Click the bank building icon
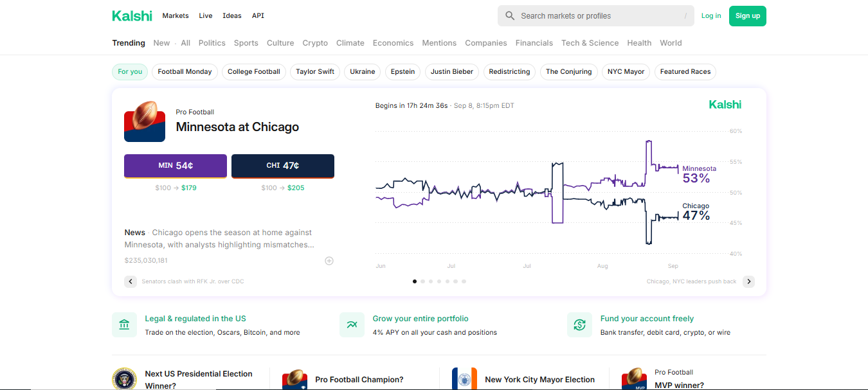Screen dimensions: 868x390 124,325
